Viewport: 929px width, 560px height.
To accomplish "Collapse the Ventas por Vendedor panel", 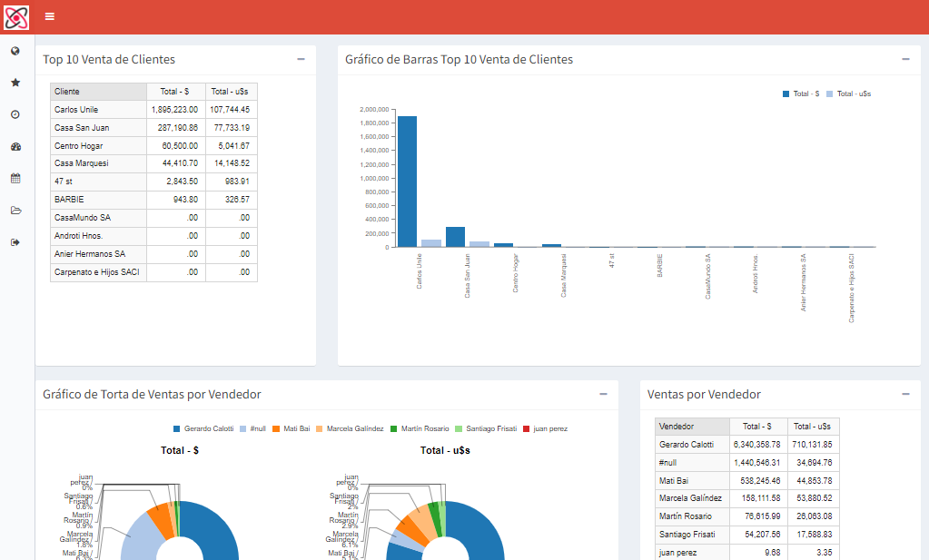I will 905,394.
